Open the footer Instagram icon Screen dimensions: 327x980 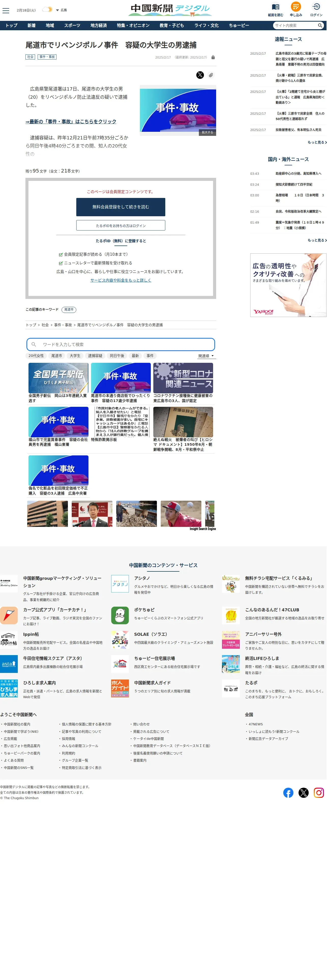319,793
